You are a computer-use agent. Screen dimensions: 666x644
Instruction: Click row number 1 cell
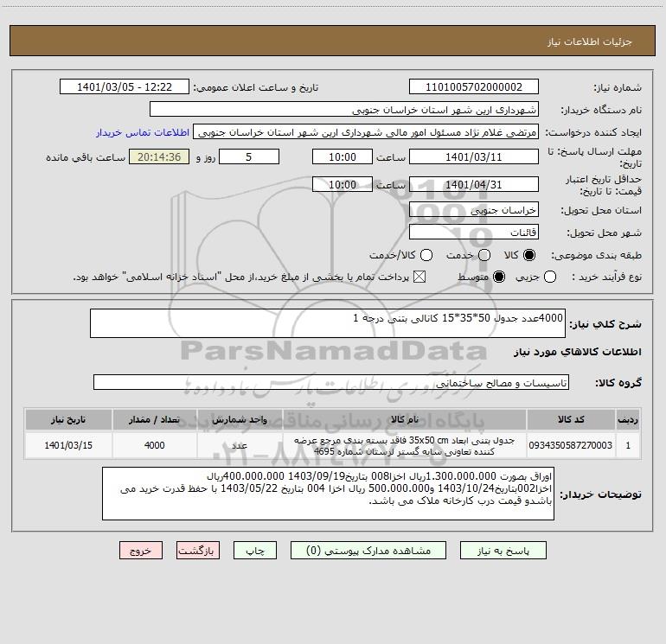[628, 445]
